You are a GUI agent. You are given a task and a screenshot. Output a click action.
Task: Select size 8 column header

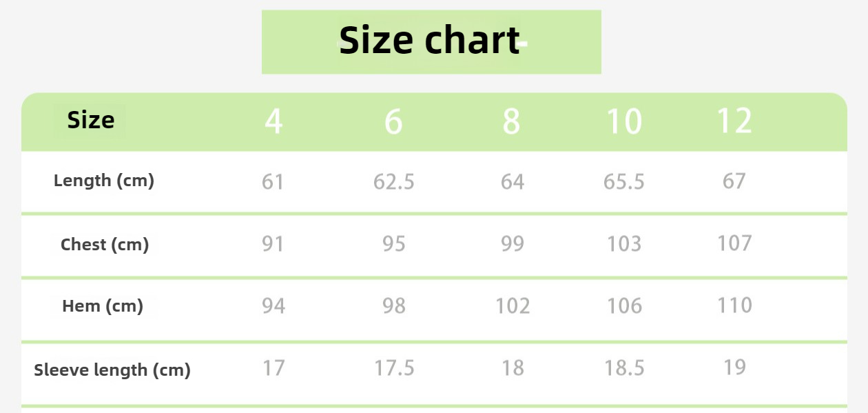tap(511, 121)
